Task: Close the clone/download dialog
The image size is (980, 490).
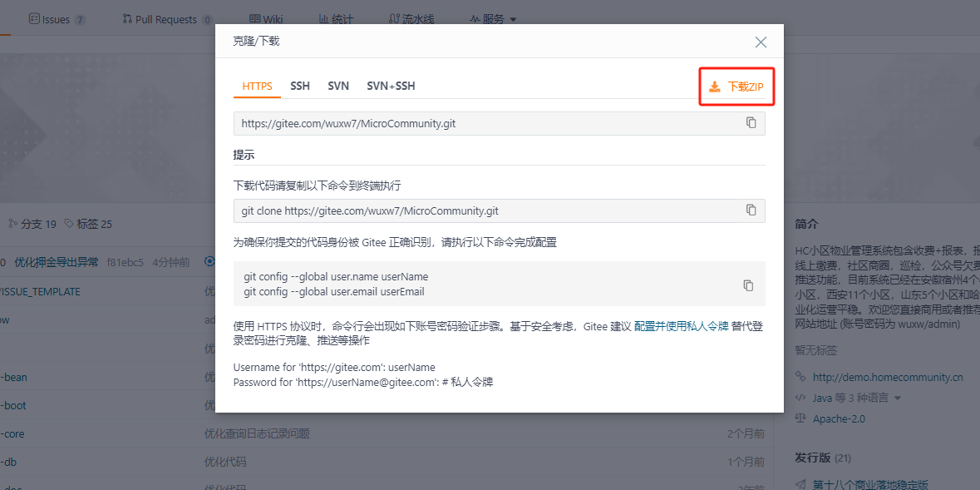Action: coord(761,42)
